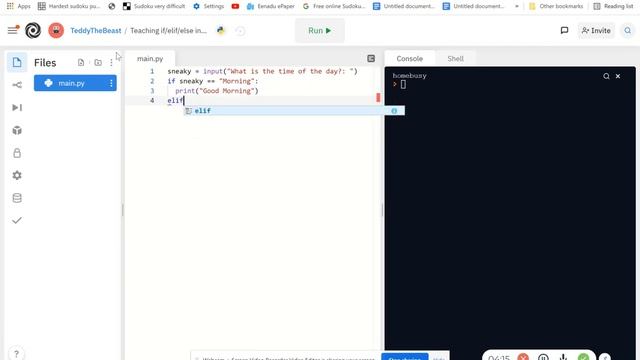This screenshot has width=640, height=360.
Task: Open the hamburger sidebar menu
Action: [13, 30]
